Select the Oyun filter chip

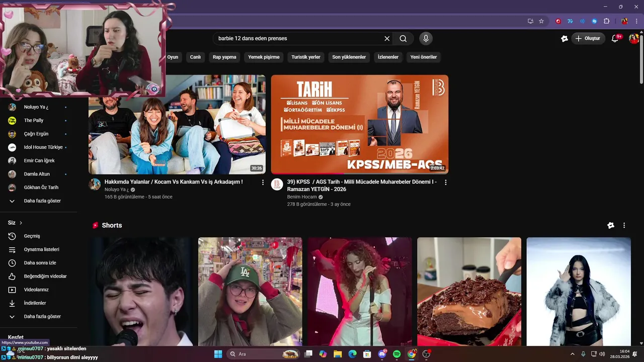173,57
